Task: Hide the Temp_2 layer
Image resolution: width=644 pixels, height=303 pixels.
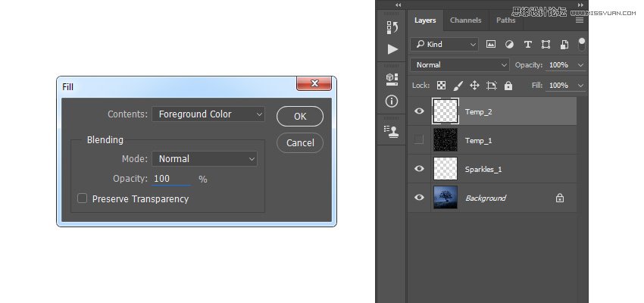Action: click(419, 111)
